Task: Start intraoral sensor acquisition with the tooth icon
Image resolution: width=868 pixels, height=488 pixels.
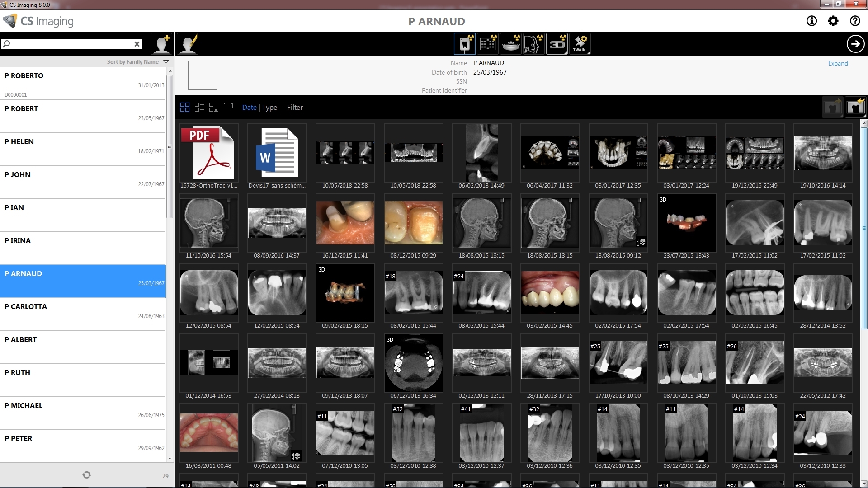Action: coord(465,44)
